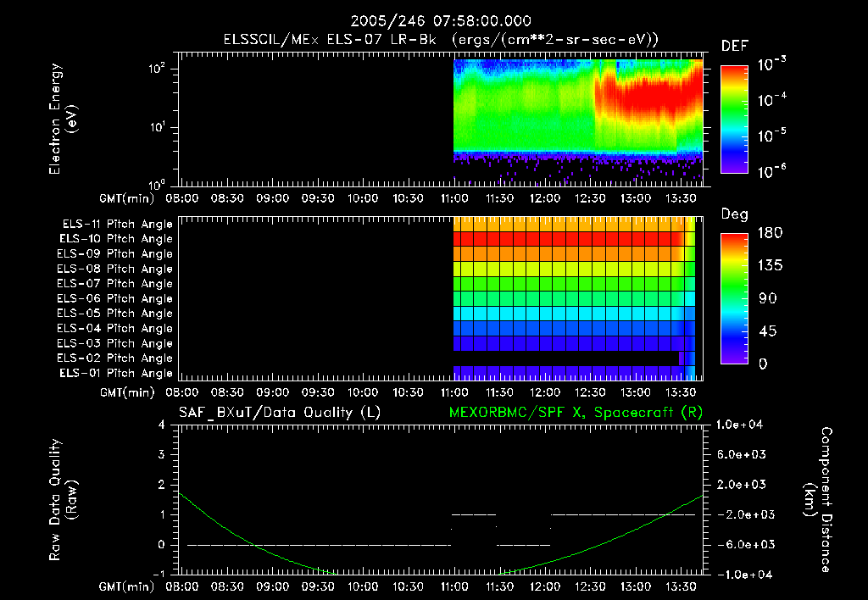Image resolution: width=868 pixels, height=600 pixels.
Task: Click the 90 tick on the Deg colorbar
Action: (x=768, y=299)
